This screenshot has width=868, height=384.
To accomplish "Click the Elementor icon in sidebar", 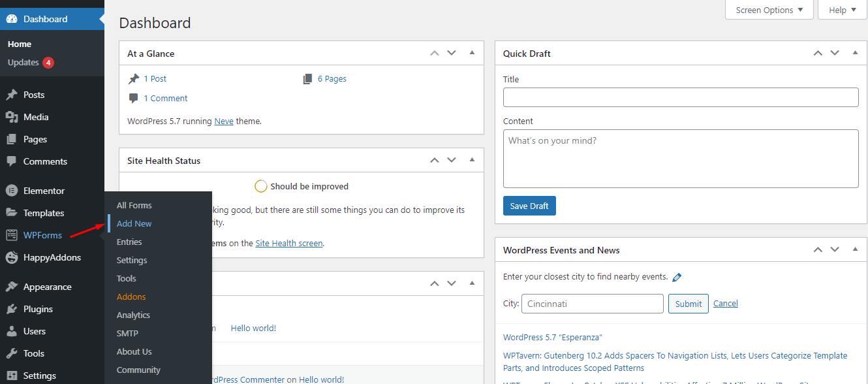I will pos(12,191).
